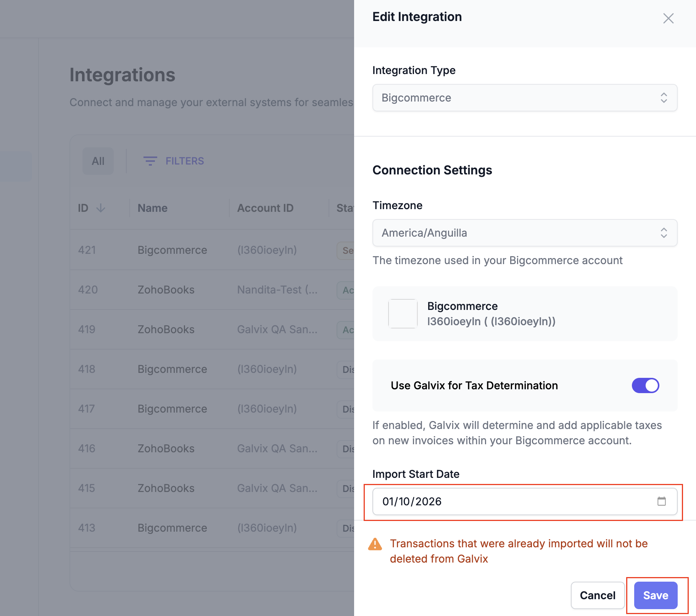Image resolution: width=696 pixels, height=616 pixels.
Task: Click Nandita-Test account ID cell
Action: click(x=277, y=290)
